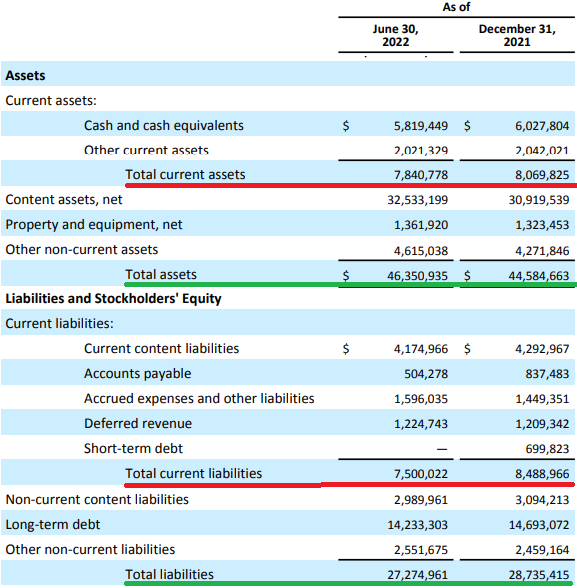Select value 4,174,966
Viewport: 577px width, 588px height.
(x=421, y=349)
